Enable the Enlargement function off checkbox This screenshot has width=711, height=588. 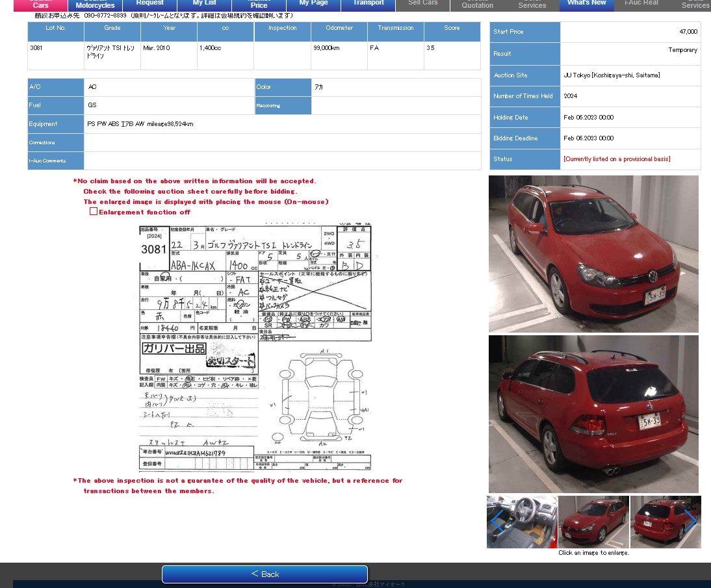coord(94,211)
